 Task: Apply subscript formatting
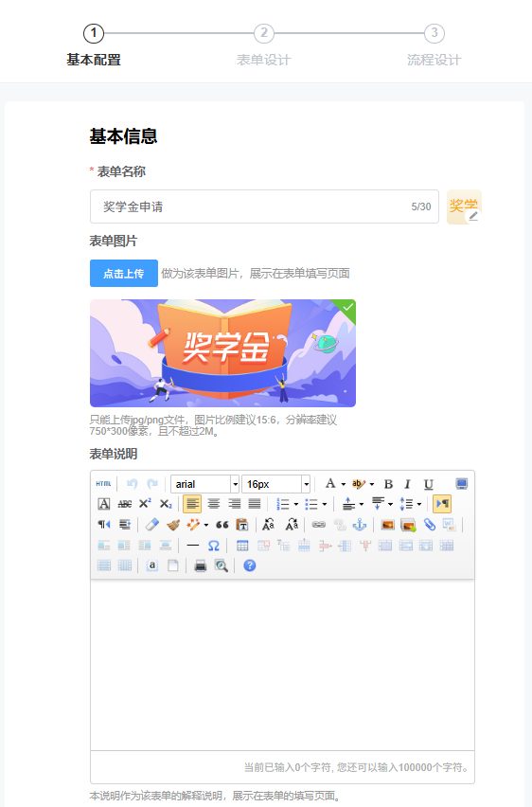pos(166,504)
